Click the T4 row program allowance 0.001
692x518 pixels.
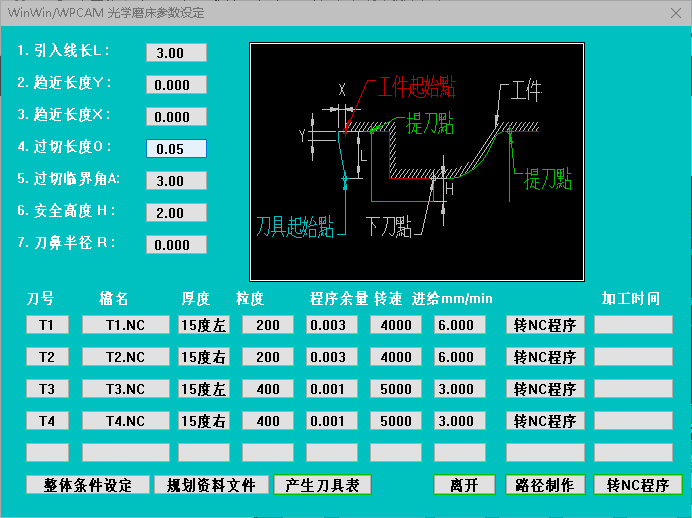coord(332,421)
